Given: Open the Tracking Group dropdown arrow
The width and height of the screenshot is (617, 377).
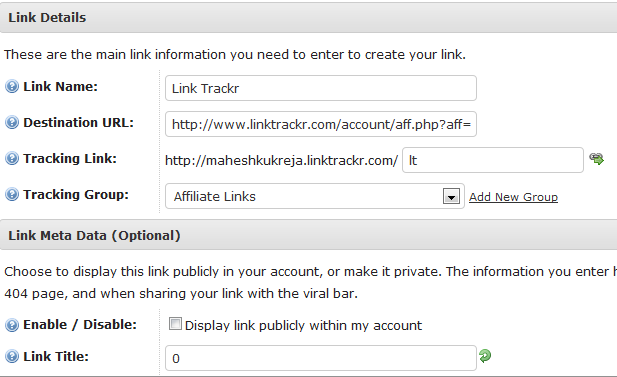Looking at the screenshot, I should [451, 196].
